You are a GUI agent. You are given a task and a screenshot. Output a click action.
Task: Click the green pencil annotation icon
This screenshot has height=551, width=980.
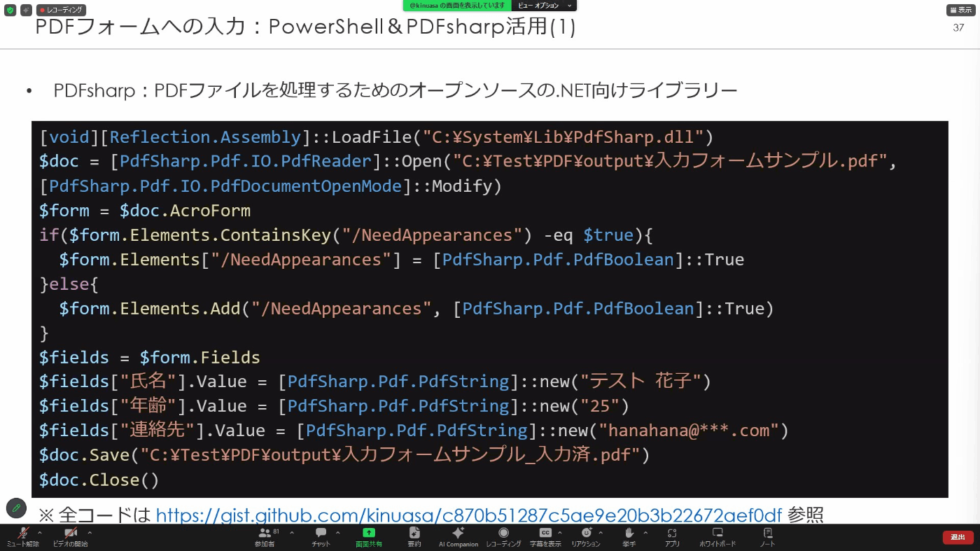point(16,508)
